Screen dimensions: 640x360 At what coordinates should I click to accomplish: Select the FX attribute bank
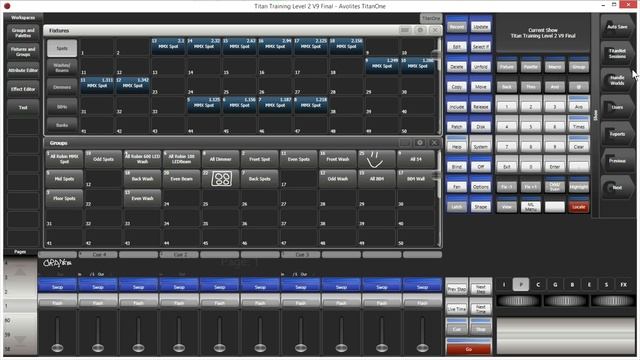click(x=624, y=284)
